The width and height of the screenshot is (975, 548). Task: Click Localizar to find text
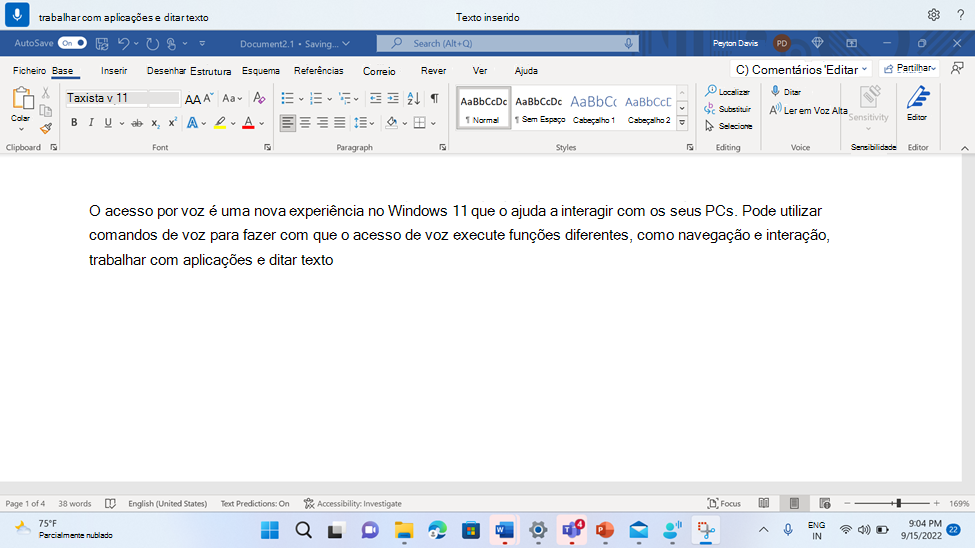(728, 91)
